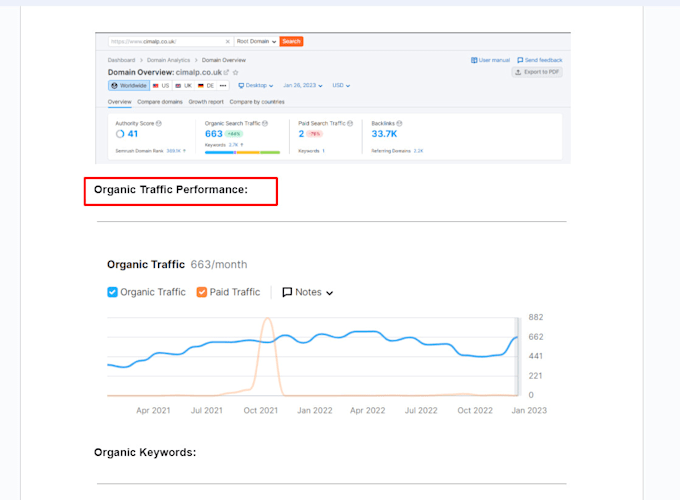680x500 pixels.
Task: Toggle the Organic Traffic checkbox
Action: point(112,292)
